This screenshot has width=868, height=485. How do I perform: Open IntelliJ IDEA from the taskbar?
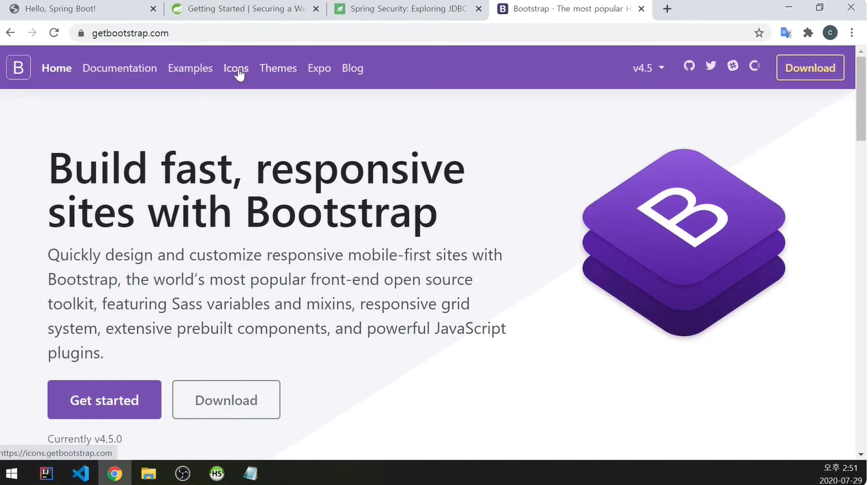pyautogui.click(x=46, y=473)
